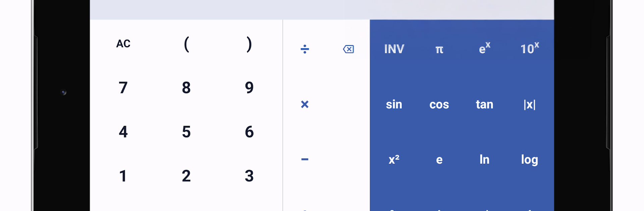Tap the tan function key
Viewport: 644px width, 211px height.
(484, 104)
